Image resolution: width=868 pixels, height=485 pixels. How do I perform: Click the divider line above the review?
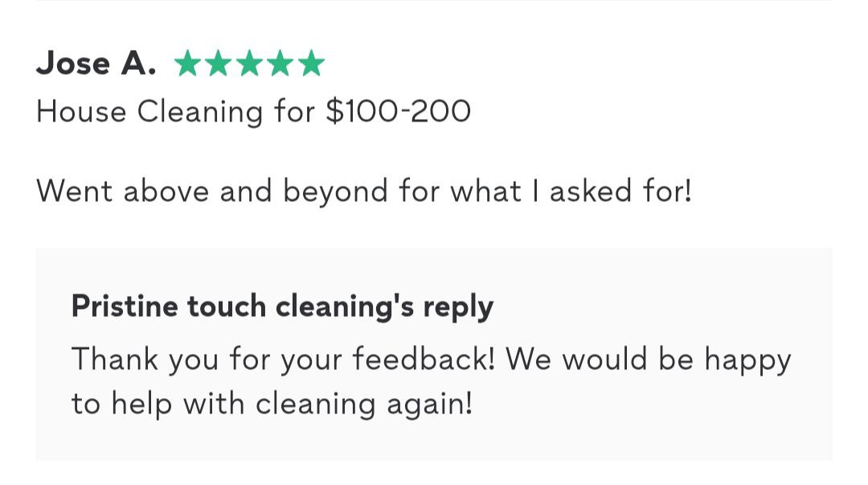(434, 1)
